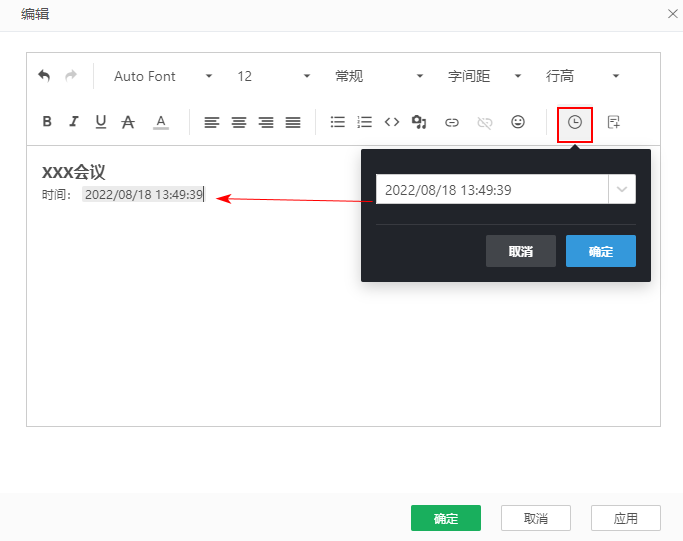
Task: Insert a hyperlink
Action: [x=452, y=122]
